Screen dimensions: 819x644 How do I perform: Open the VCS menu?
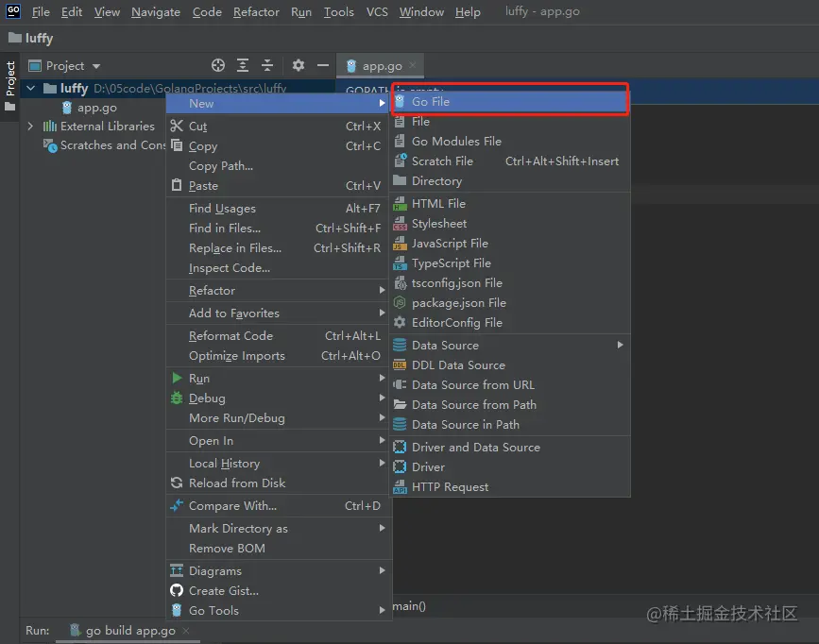pyautogui.click(x=377, y=12)
